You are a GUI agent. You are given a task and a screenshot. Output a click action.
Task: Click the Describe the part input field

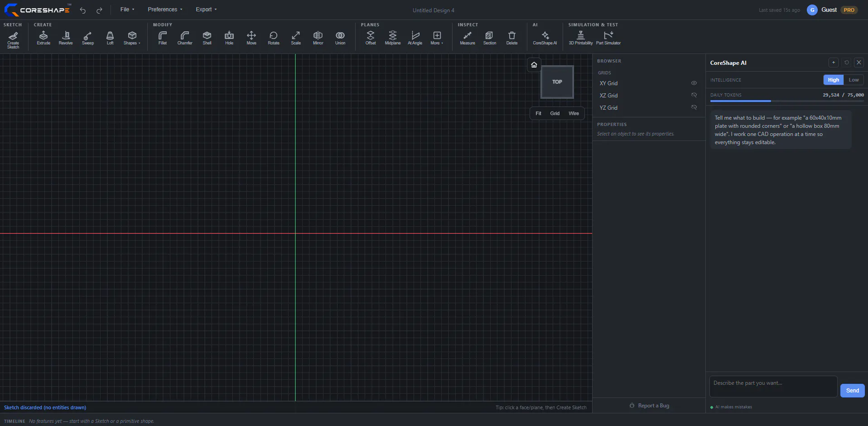773,387
